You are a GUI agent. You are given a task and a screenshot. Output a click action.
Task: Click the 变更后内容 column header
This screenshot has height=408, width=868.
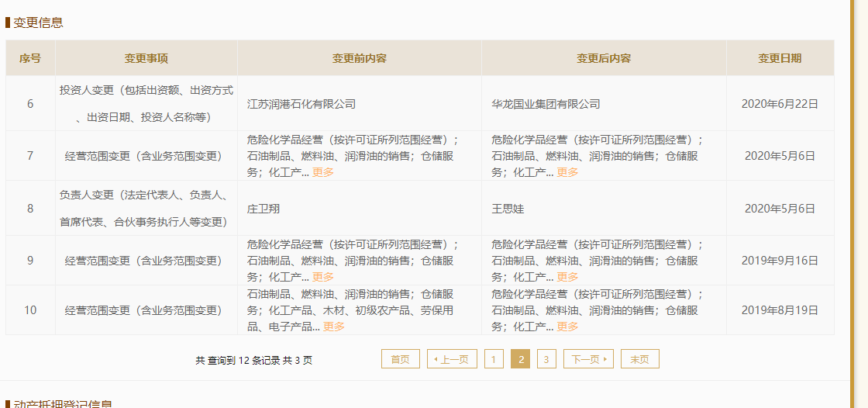[604, 58]
